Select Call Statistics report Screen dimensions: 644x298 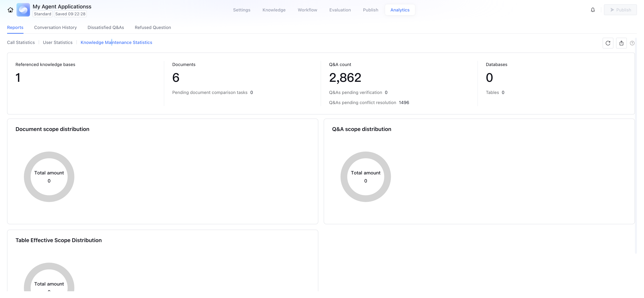pos(21,43)
